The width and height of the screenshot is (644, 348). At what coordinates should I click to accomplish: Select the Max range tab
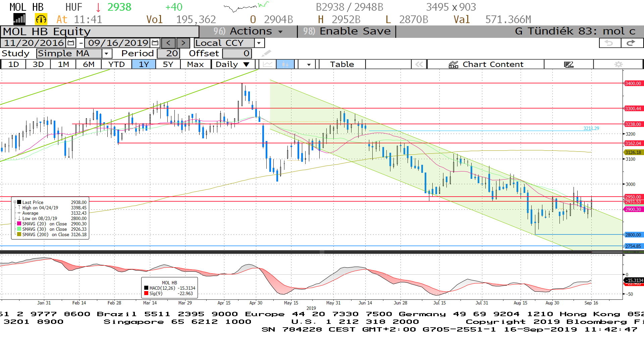pyautogui.click(x=196, y=64)
